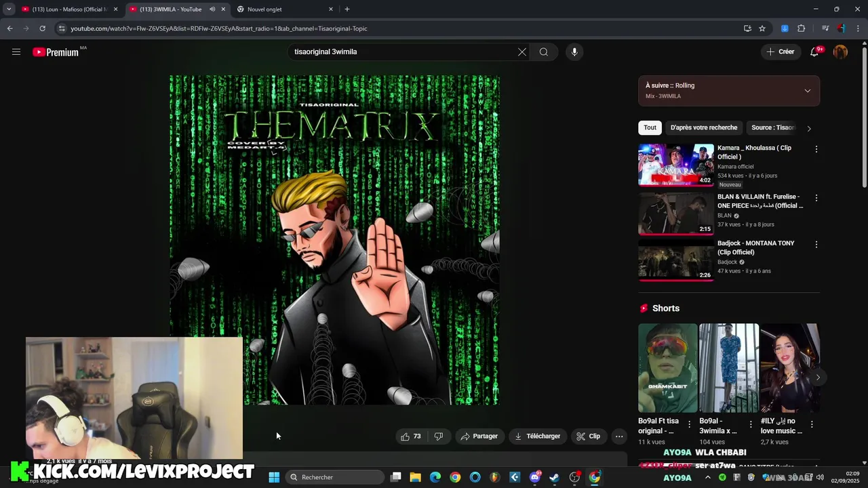The width and height of the screenshot is (868, 488).
Task: Open the Kamara Khoulassa video title
Action: pos(754,152)
